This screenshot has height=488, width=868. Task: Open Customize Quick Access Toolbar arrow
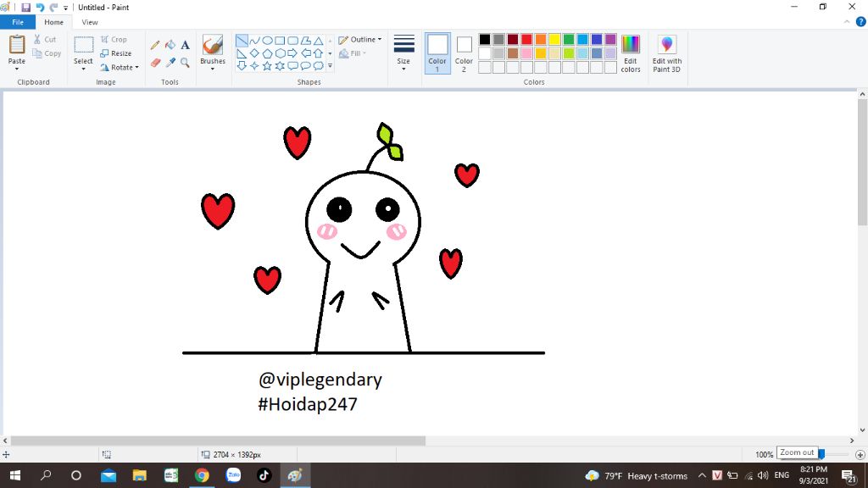(66, 8)
